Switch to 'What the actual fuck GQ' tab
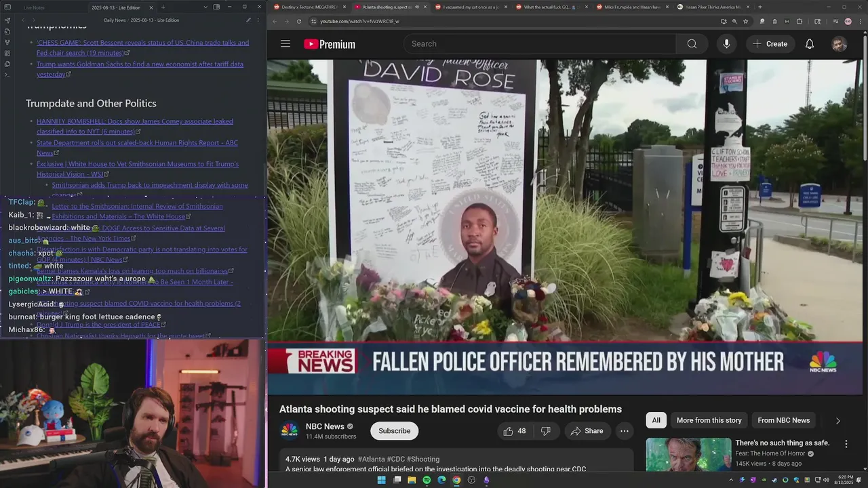The width and height of the screenshot is (868, 488). [x=551, y=7]
